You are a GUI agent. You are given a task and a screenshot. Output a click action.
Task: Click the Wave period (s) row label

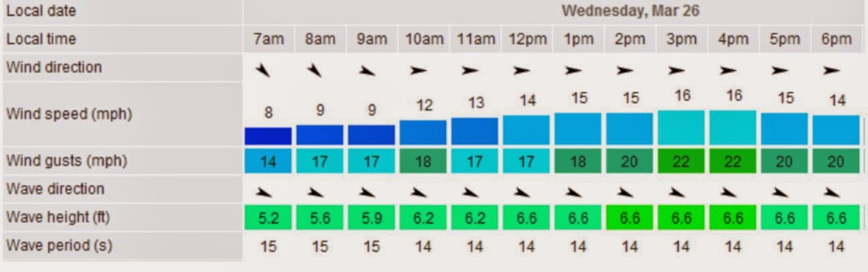coord(59,245)
